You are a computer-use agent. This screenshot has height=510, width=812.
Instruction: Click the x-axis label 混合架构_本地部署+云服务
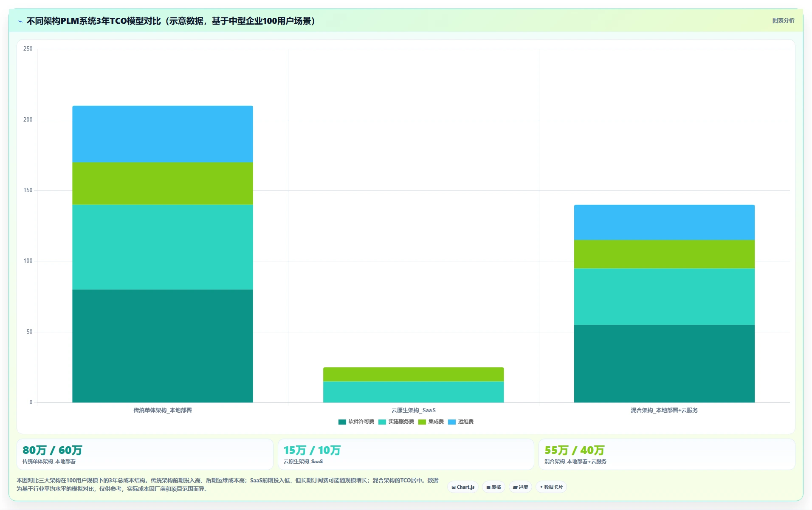coord(664,410)
